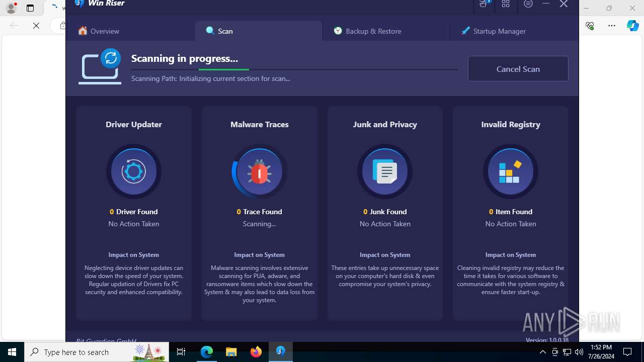This screenshot has width=644, height=362.
Task: Click the scan progress bar
Action: [294, 69]
